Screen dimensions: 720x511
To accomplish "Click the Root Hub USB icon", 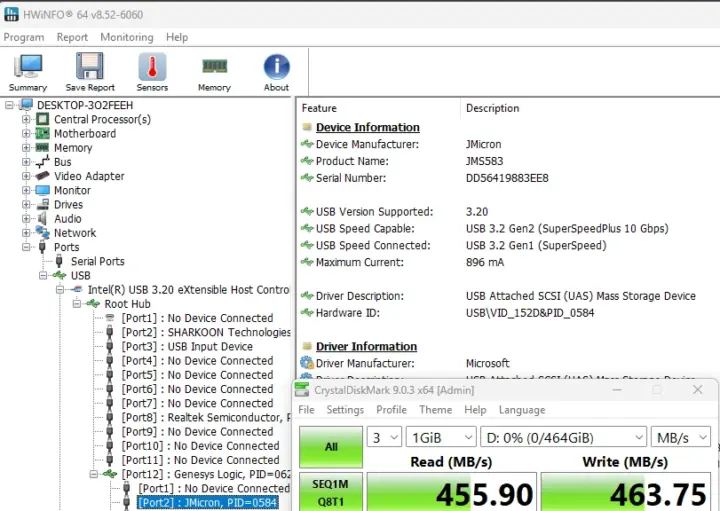I will [x=93, y=303].
